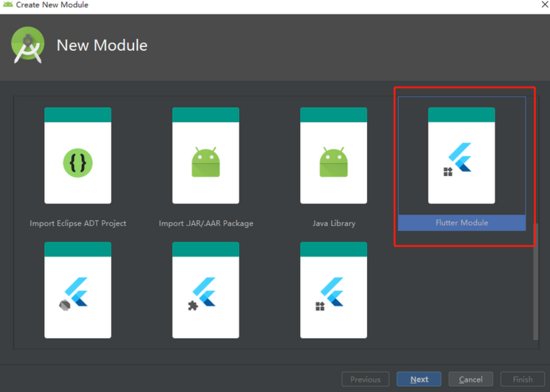Click the greyed-out Finish button

pos(522,379)
